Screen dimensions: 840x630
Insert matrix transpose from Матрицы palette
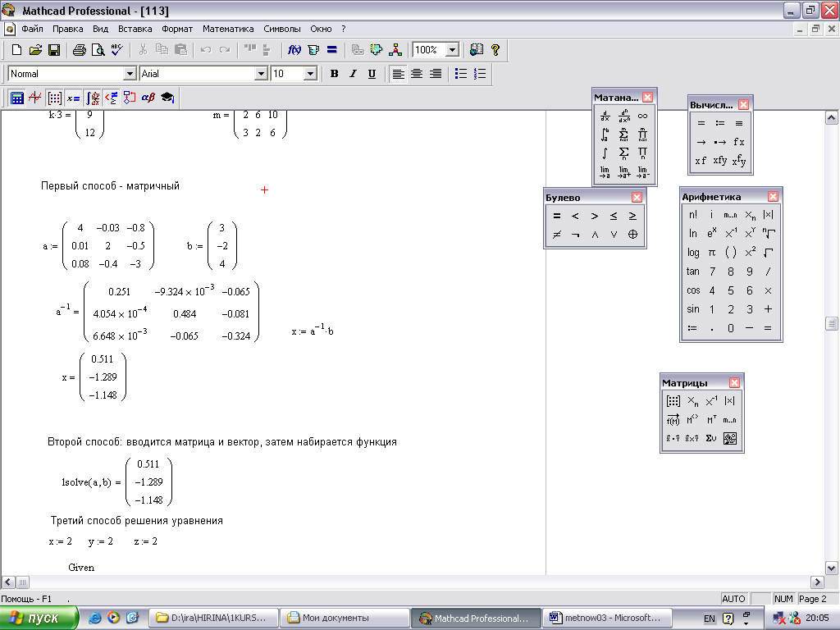pyautogui.click(x=711, y=420)
